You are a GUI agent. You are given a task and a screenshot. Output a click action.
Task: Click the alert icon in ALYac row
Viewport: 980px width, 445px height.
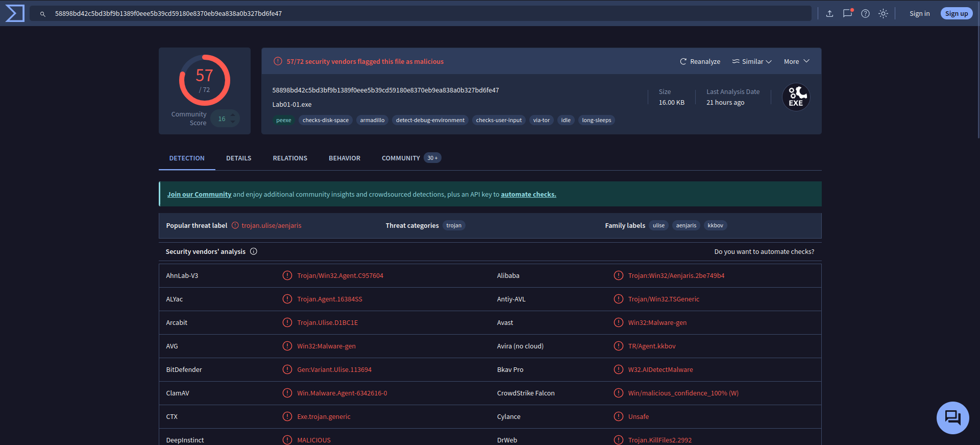[x=287, y=299]
